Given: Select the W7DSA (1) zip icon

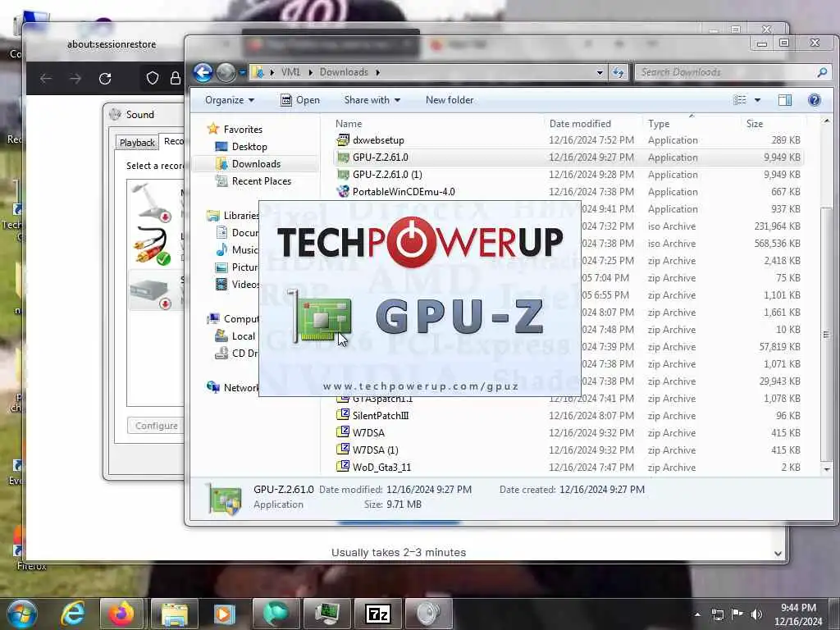Looking at the screenshot, I should pyautogui.click(x=343, y=450).
